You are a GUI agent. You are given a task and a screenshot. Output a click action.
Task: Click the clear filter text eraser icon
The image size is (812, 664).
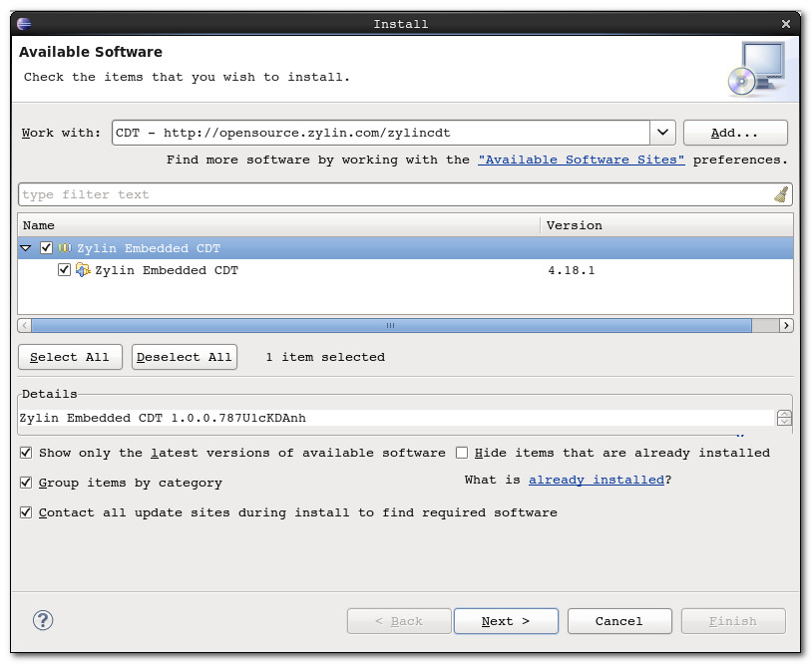coord(782,194)
